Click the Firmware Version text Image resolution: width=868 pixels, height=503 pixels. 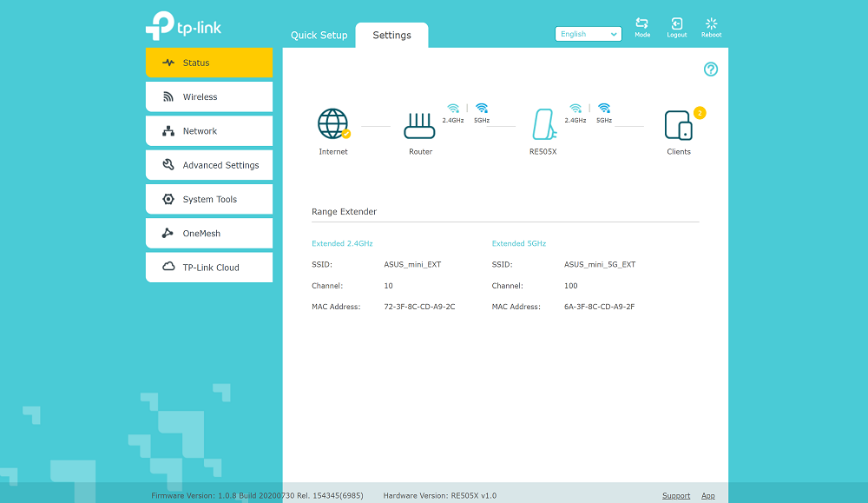[258, 496]
